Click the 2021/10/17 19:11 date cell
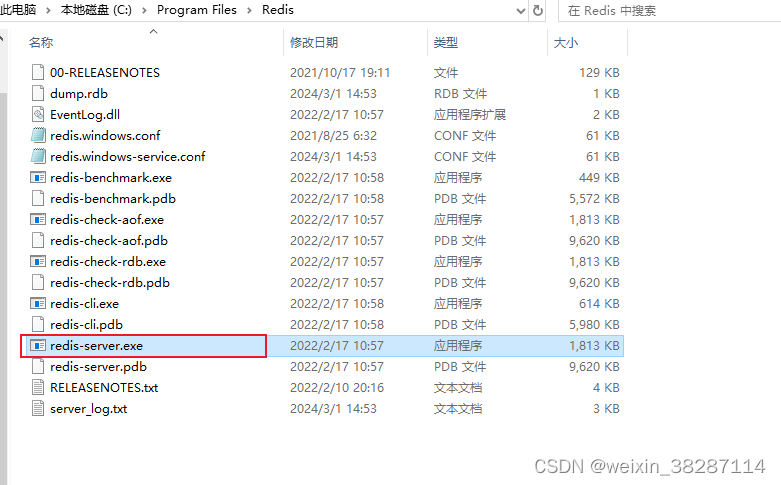 (340, 73)
